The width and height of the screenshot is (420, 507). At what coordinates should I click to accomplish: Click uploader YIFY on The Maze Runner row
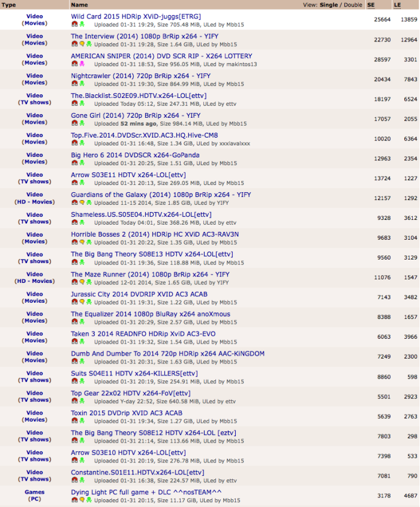223,282
